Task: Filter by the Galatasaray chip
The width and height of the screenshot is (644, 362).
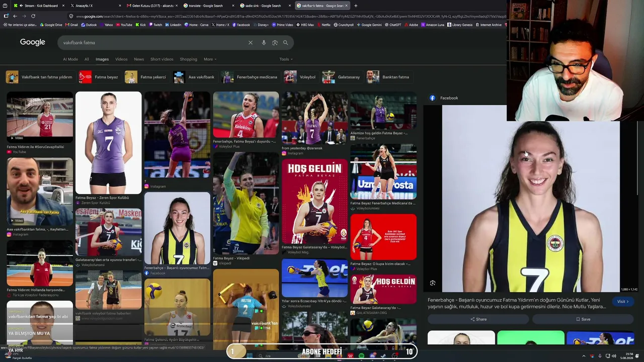Action: (342, 77)
